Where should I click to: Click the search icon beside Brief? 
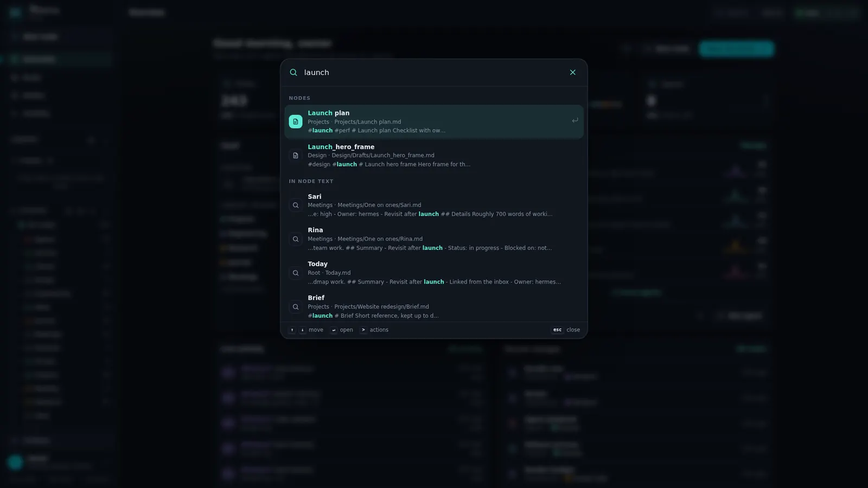(296, 307)
